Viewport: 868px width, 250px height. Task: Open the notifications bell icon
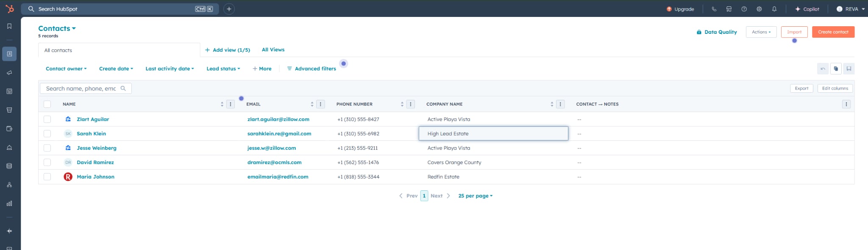[774, 9]
